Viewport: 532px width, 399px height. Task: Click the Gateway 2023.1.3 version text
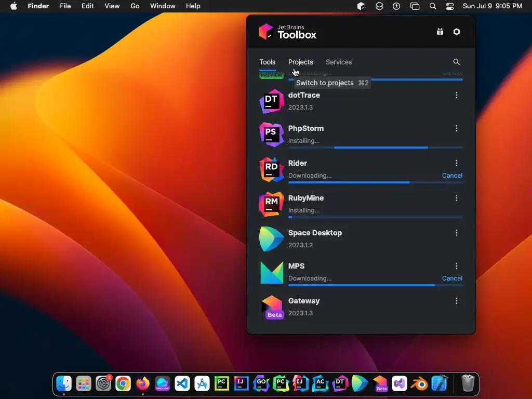click(301, 313)
